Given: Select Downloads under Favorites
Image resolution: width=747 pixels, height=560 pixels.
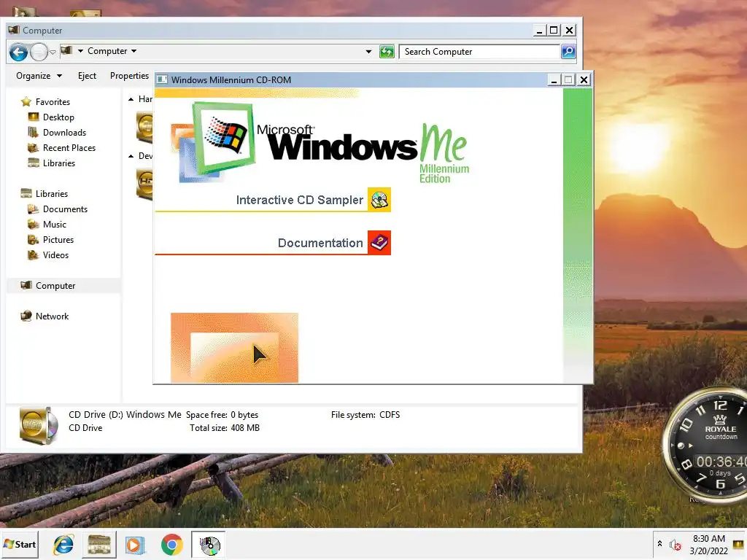Looking at the screenshot, I should coord(65,133).
